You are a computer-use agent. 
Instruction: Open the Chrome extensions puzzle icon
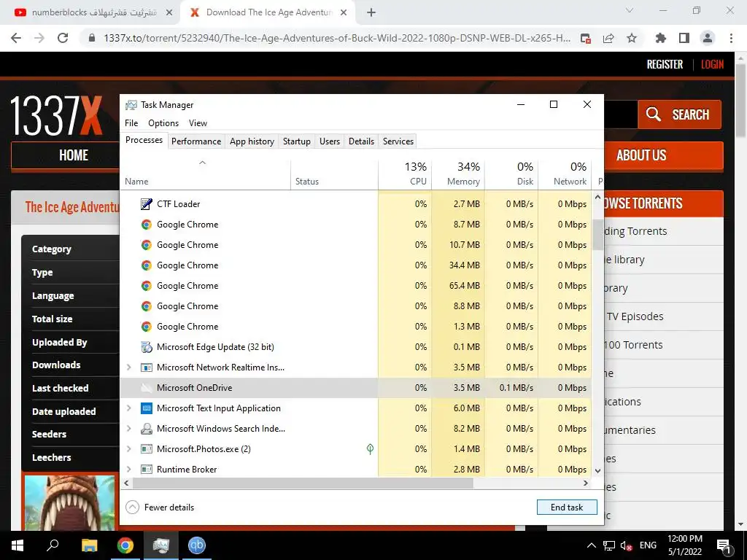tap(661, 38)
